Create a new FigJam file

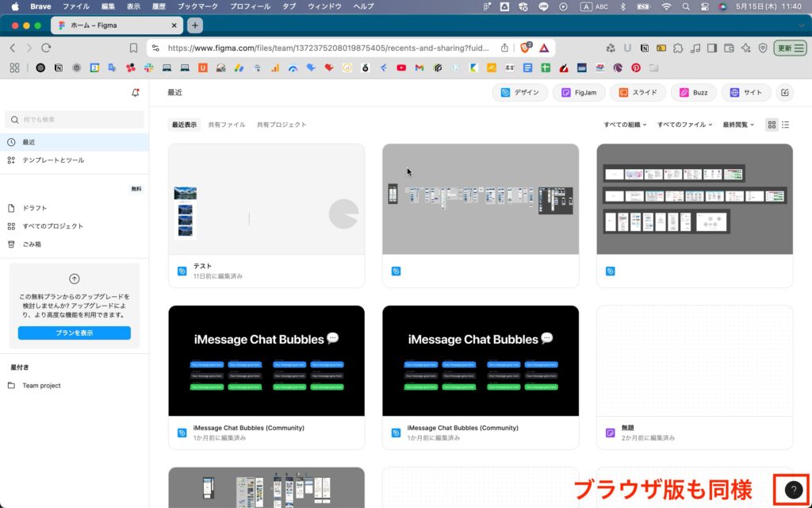tap(579, 92)
